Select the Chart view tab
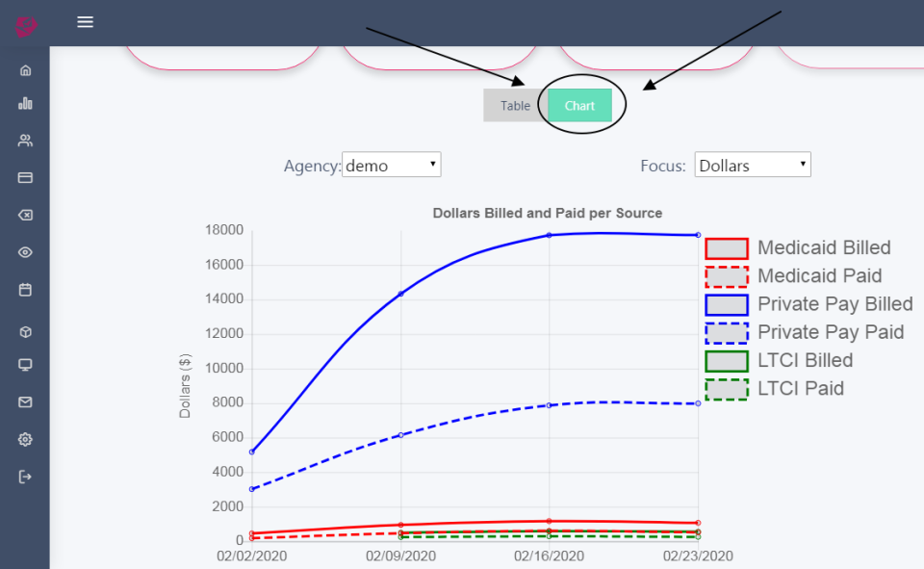This screenshot has width=924, height=569. (x=579, y=106)
